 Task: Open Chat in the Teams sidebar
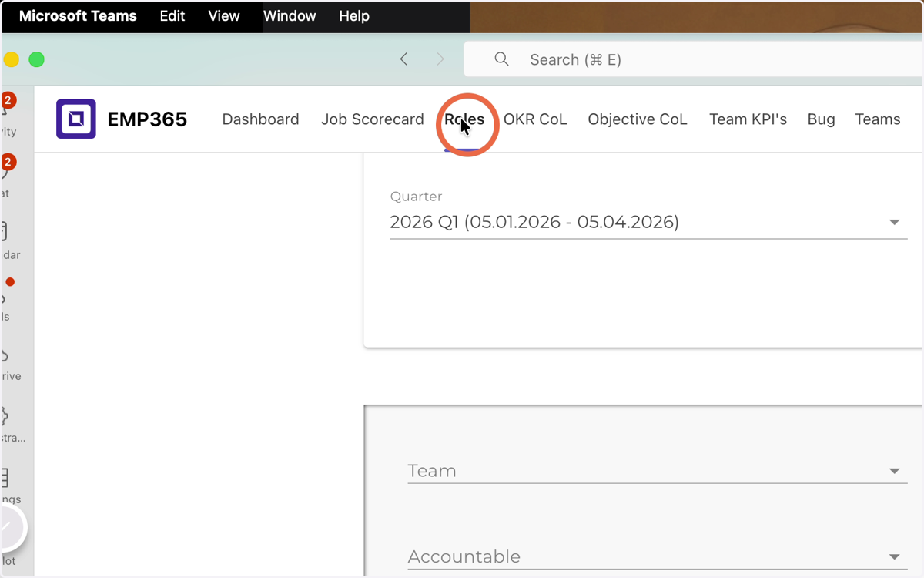coord(9,177)
